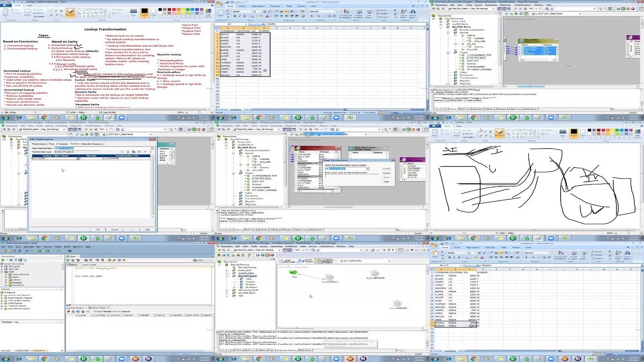
Task: Select CUST_TGT_INFO target behind Create Transformation dialog
Action: click(x=262, y=179)
